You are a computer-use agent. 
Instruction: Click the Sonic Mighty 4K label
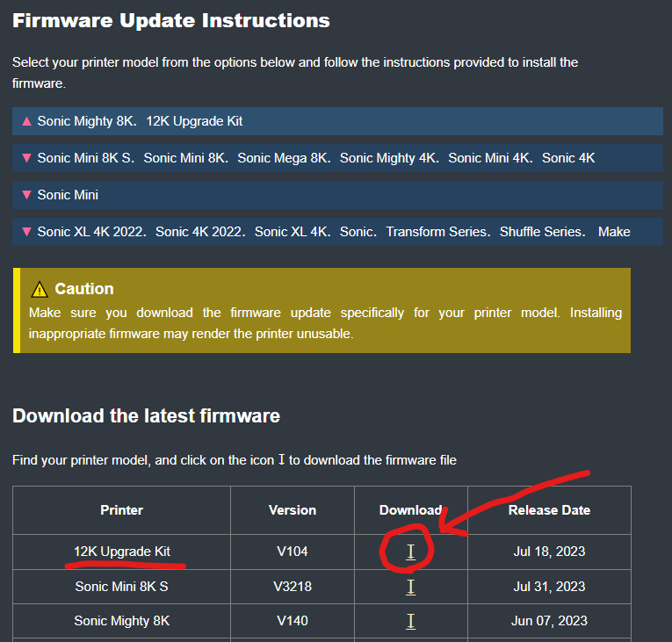389,158
